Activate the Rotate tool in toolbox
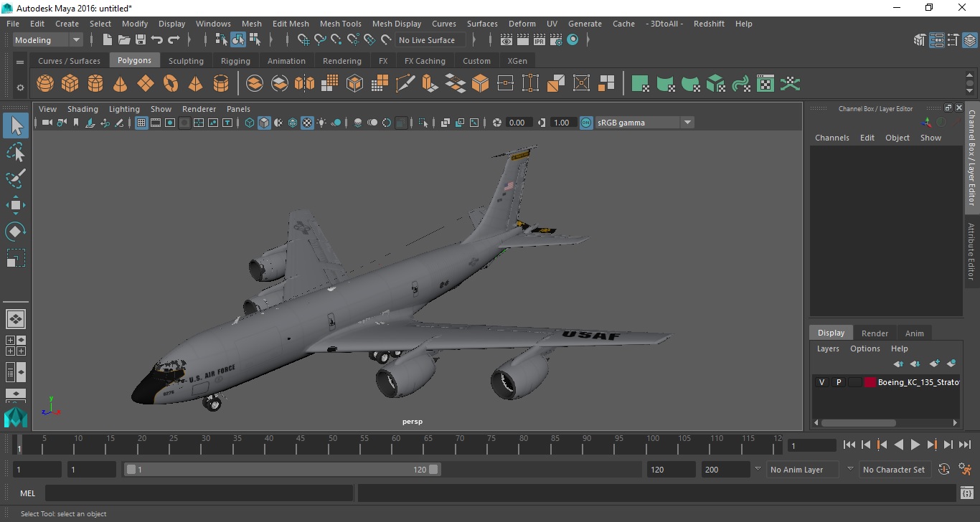 (16, 231)
